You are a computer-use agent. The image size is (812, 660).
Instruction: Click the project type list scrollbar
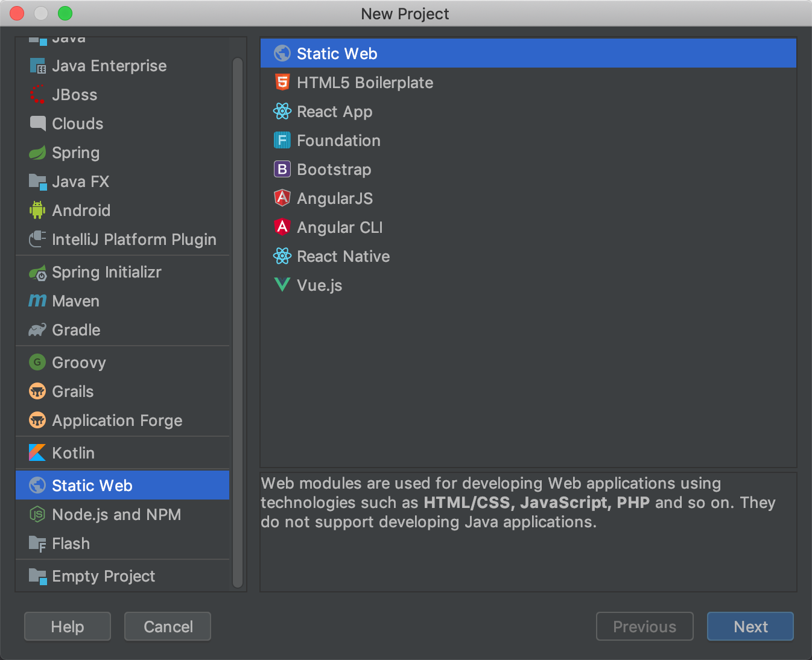238,323
